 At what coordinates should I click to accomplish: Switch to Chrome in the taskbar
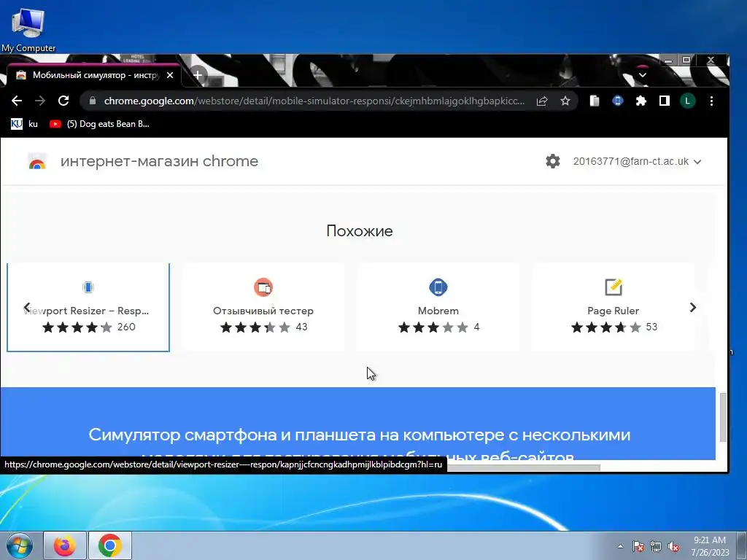click(x=110, y=545)
